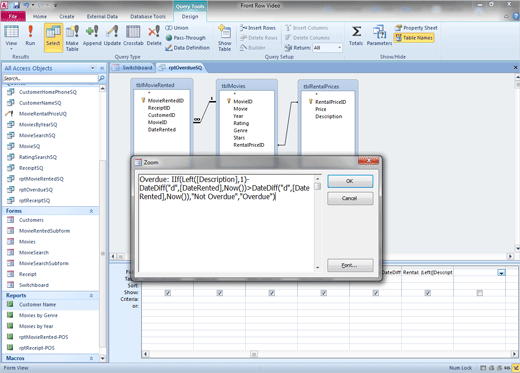This screenshot has width=520, height=373.
Task: Open Font settings in Zoom dialog
Action: click(x=350, y=265)
